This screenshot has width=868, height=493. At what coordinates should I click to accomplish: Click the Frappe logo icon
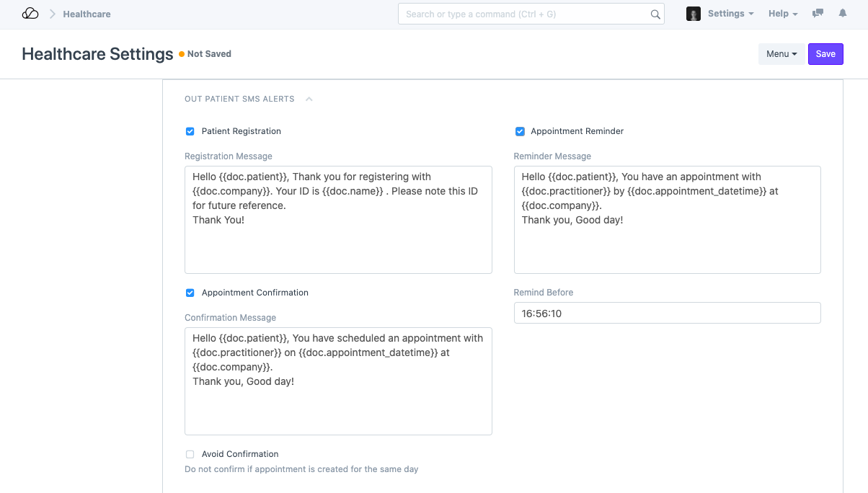click(x=30, y=12)
